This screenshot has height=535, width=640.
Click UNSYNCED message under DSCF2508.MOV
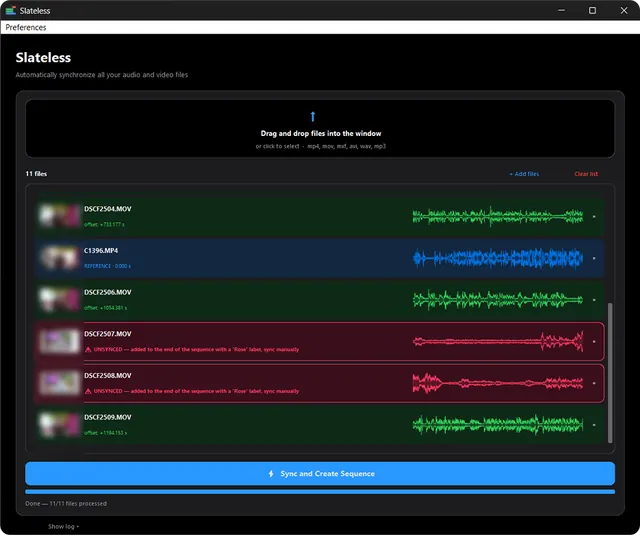pyautogui.click(x=196, y=391)
